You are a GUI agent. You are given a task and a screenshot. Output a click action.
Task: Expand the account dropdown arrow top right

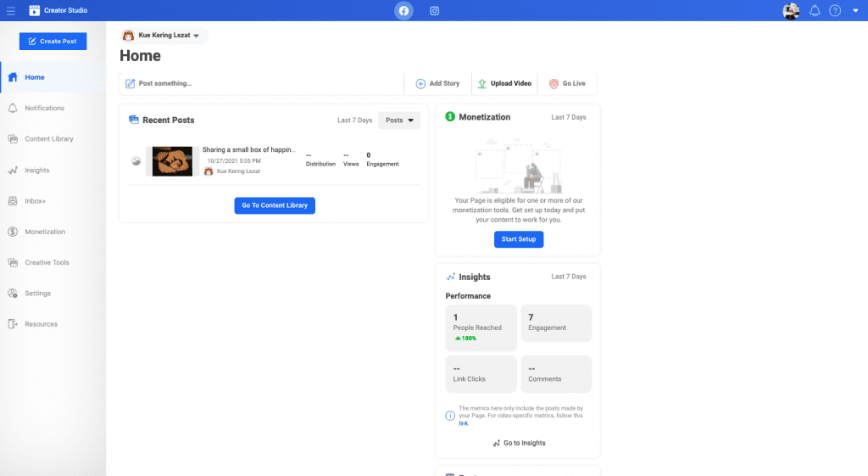tap(855, 11)
